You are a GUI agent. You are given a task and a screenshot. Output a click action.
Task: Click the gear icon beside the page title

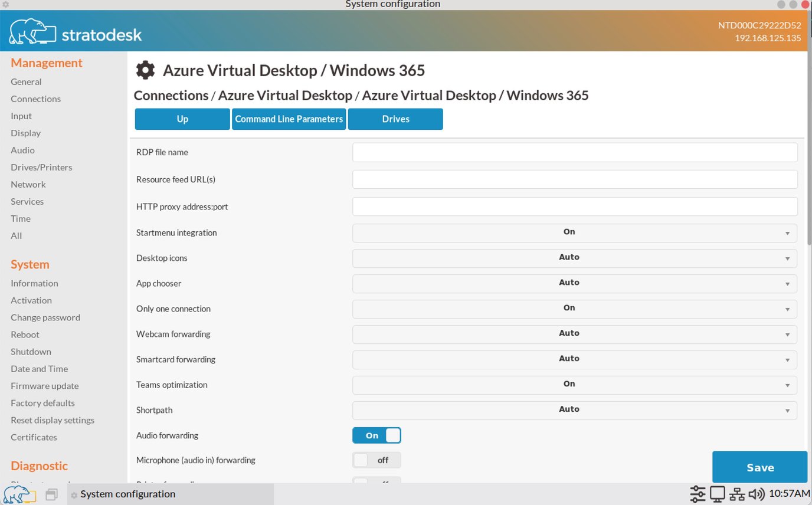pos(145,70)
